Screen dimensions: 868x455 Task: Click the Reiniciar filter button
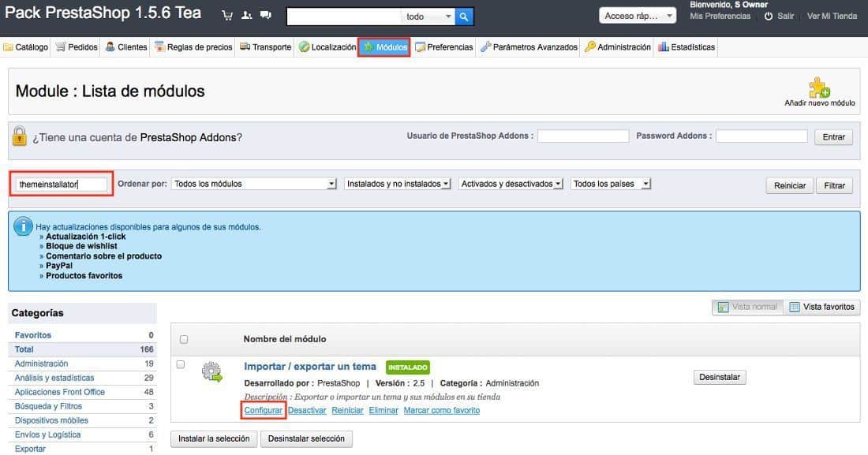pyautogui.click(x=790, y=185)
